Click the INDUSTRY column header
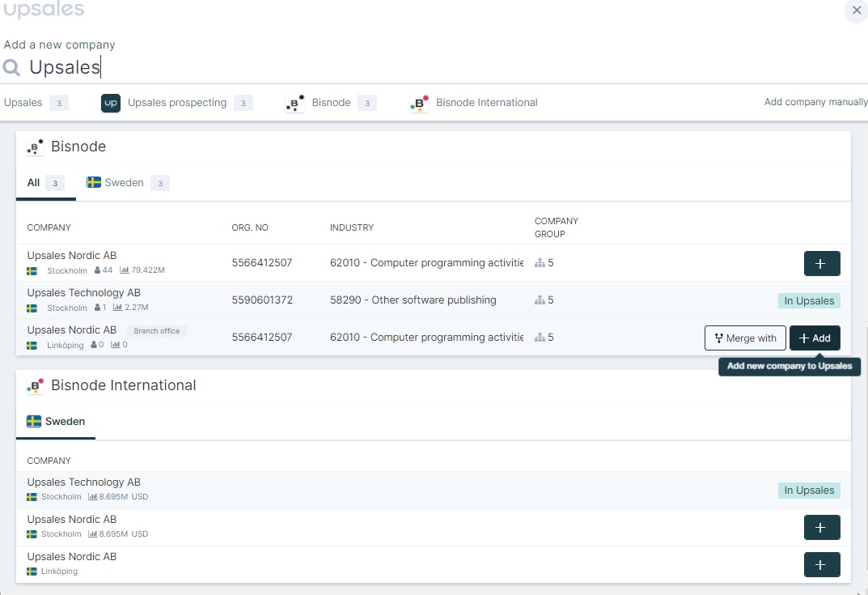 [352, 227]
